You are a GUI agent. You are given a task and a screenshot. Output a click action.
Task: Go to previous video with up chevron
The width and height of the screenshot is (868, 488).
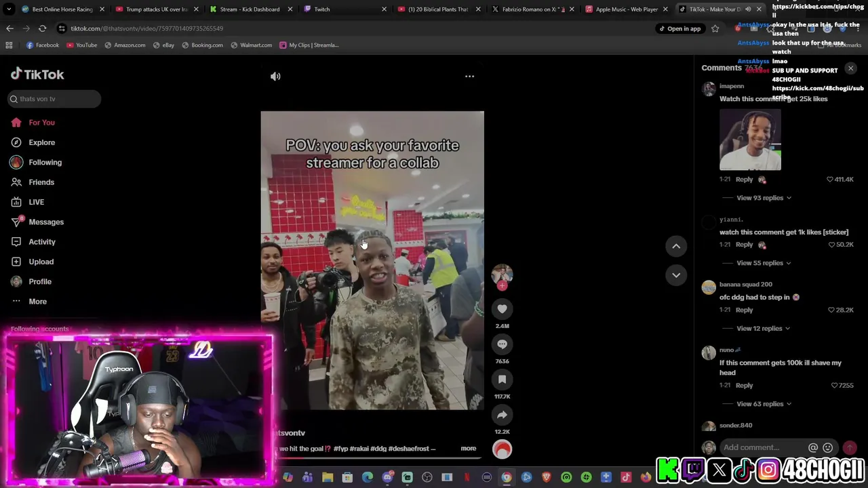(x=676, y=247)
